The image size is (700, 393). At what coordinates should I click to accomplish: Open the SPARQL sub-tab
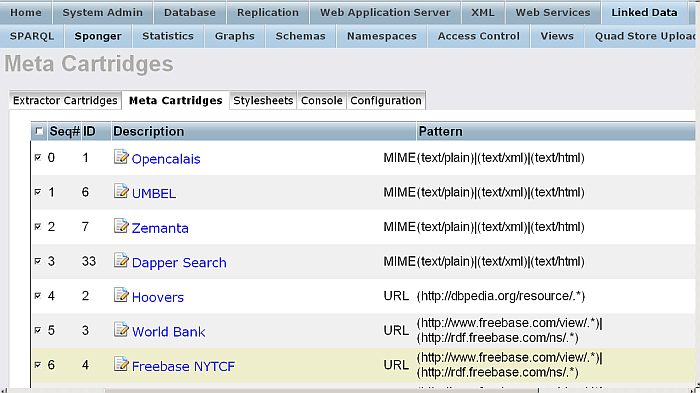pos(32,36)
